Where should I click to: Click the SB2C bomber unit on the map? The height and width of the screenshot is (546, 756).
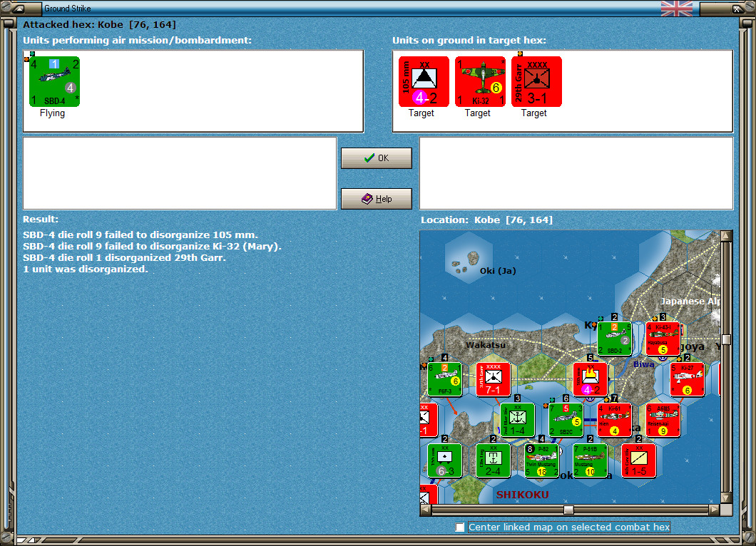pos(566,420)
